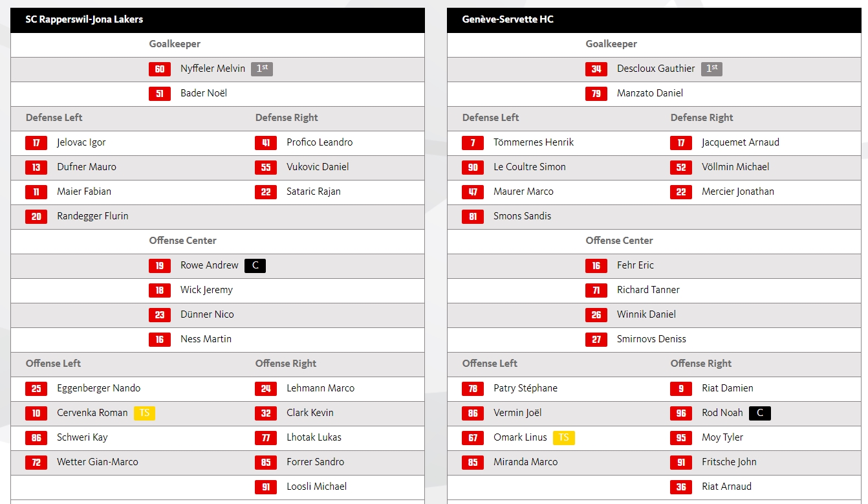The height and width of the screenshot is (504, 868).
Task: Open player Tömmernes Henrik
Action: tap(534, 142)
